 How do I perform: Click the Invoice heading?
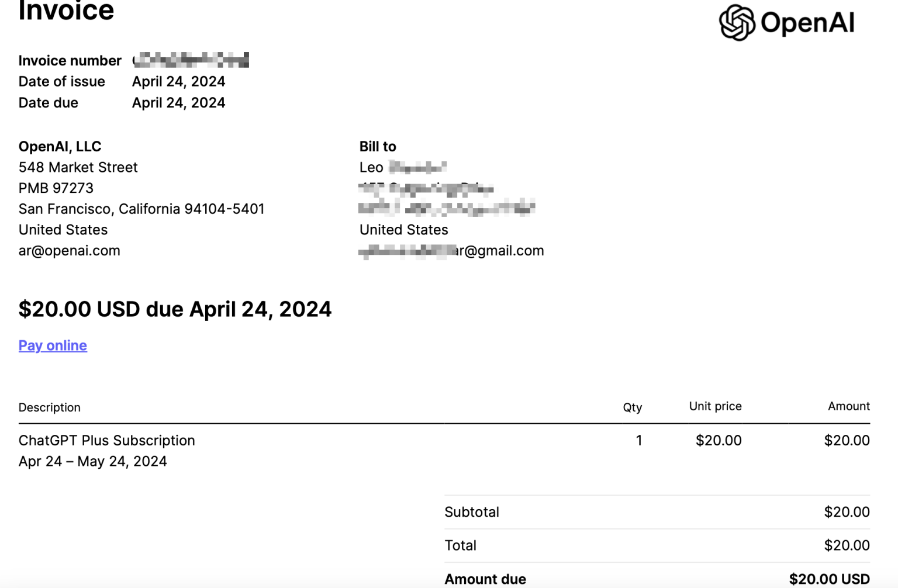(x=66, y=11)
